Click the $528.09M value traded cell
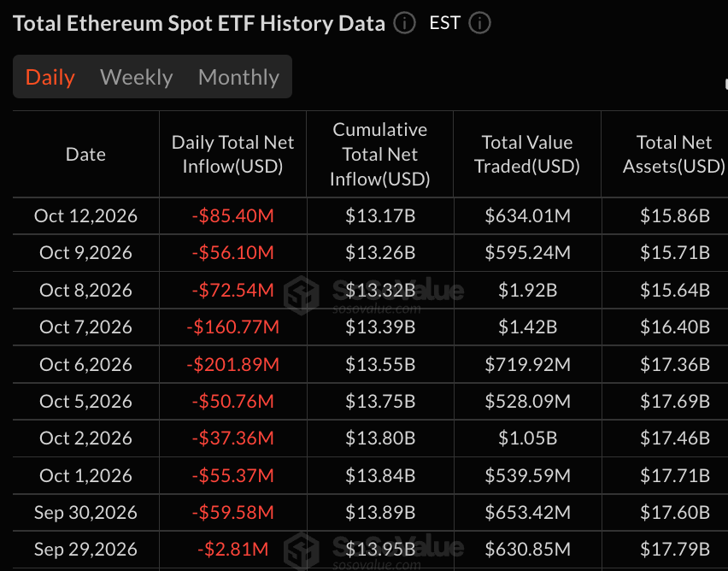 point(527,401)
